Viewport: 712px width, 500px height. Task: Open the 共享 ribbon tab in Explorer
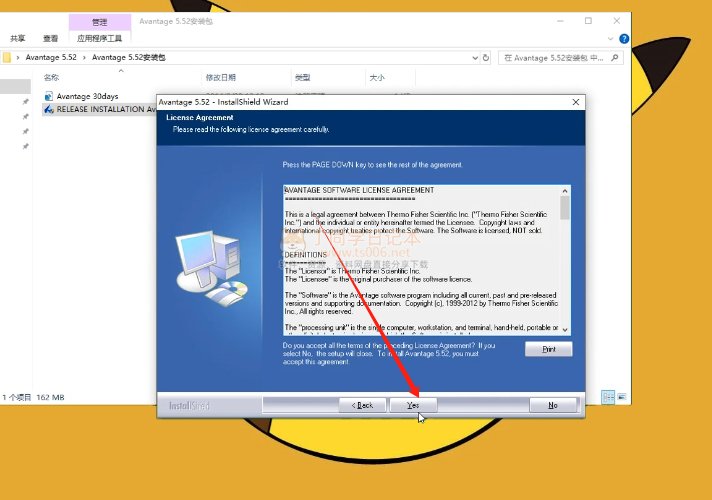[x=18, y=39]
